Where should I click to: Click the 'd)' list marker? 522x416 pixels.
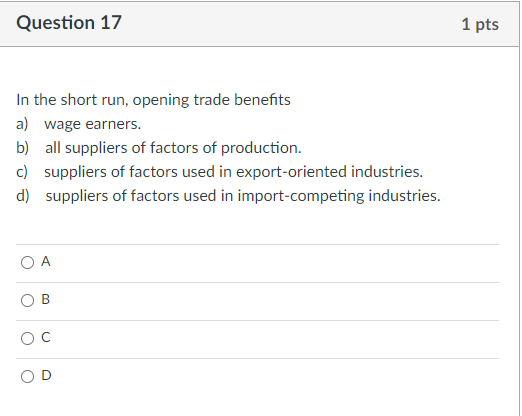(23, 196)
